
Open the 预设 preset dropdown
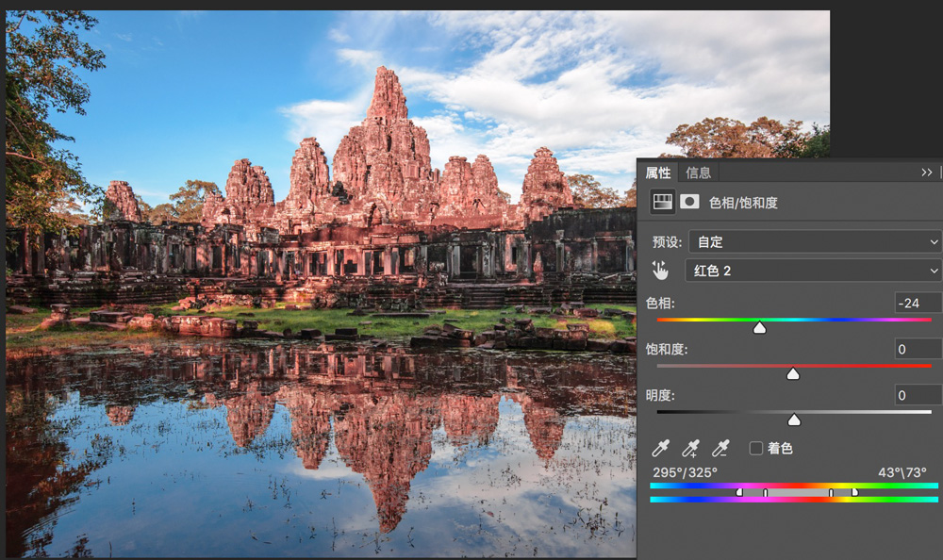(815, 241)
